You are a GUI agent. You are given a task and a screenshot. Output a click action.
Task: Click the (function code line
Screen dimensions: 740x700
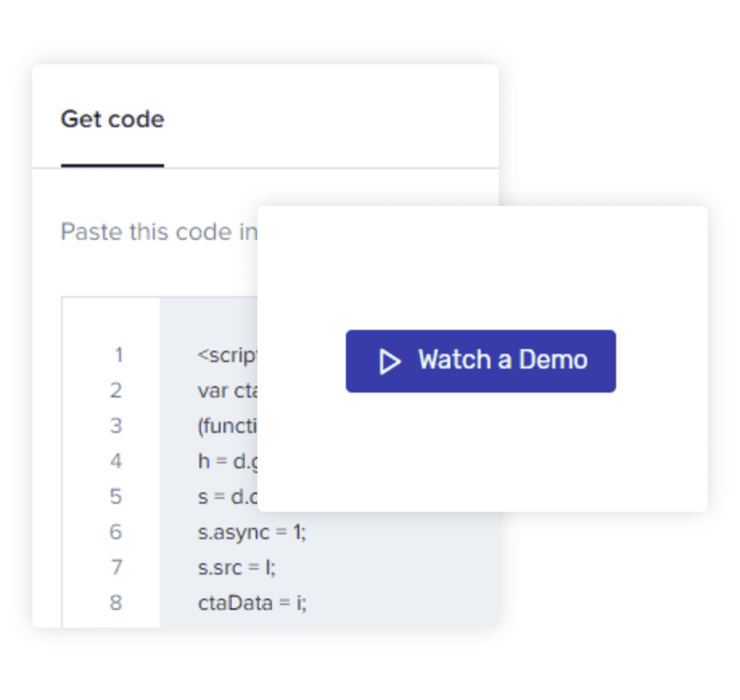pyautogui.click(x=228, y=426)
